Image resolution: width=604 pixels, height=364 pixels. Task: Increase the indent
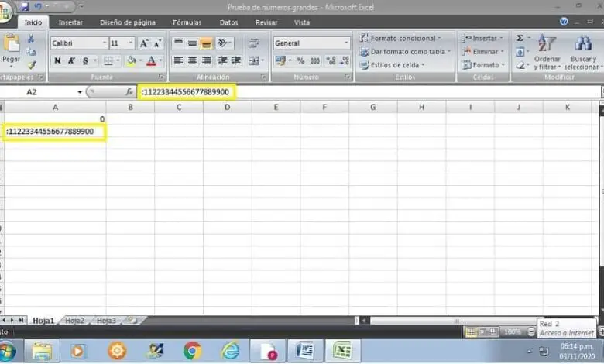coord(235,60)
